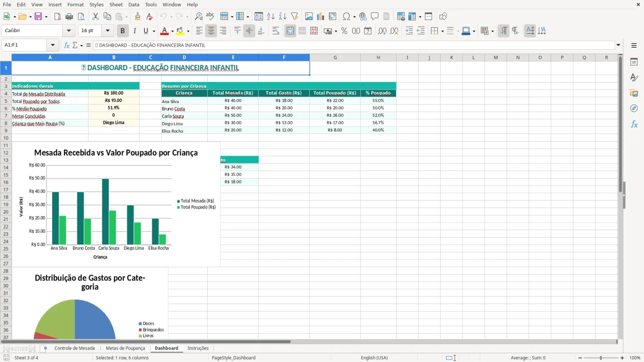Click the AutoFilter funnel icon
Image resolution: width=644 pixels, height=362 pixels.
[295, 17]
